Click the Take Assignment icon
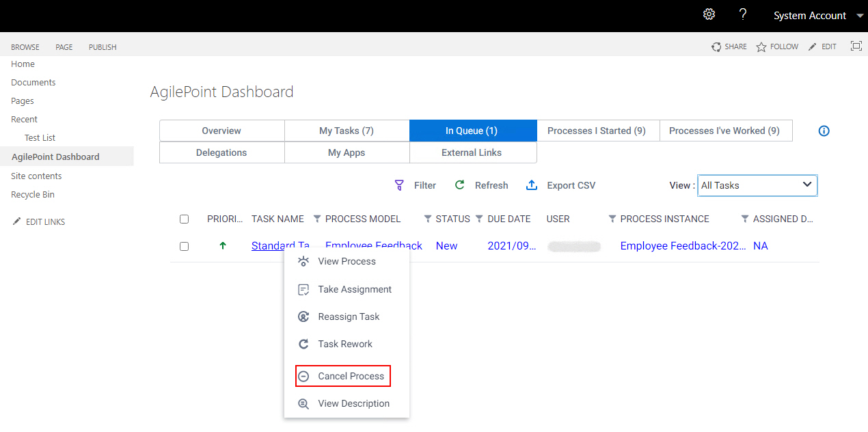This screenshot has width=868, height=432. pos(303,289)
